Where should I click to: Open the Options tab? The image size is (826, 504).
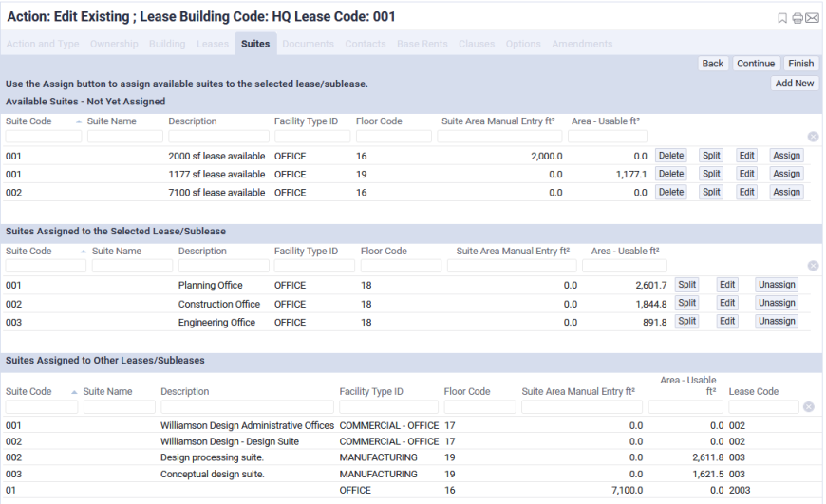523,44
